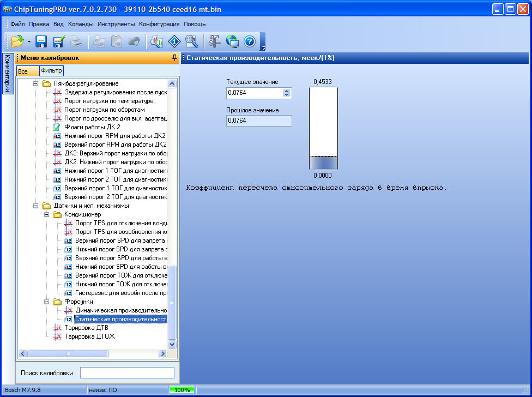
Task: Click the Save As icon with pencil
Action: (59, 41)
